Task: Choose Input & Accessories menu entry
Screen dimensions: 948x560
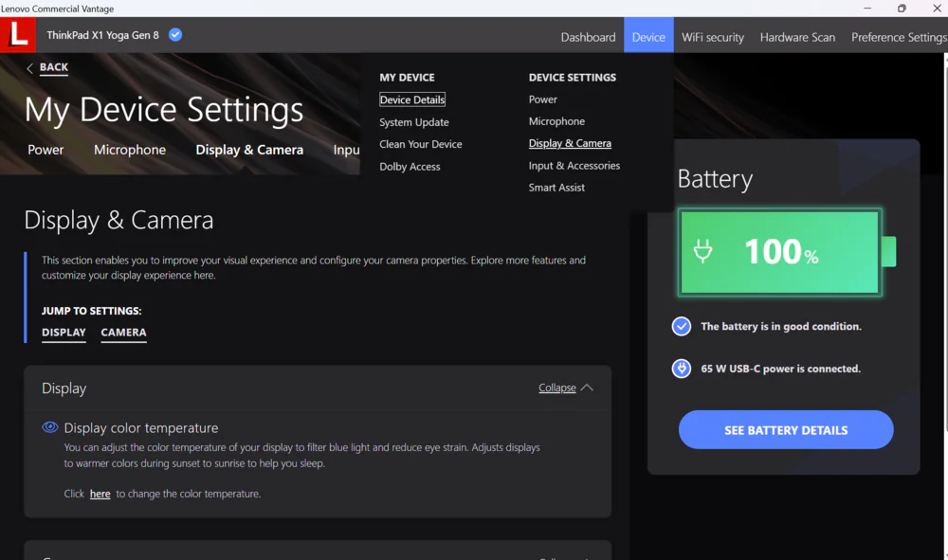Action: 574,166
